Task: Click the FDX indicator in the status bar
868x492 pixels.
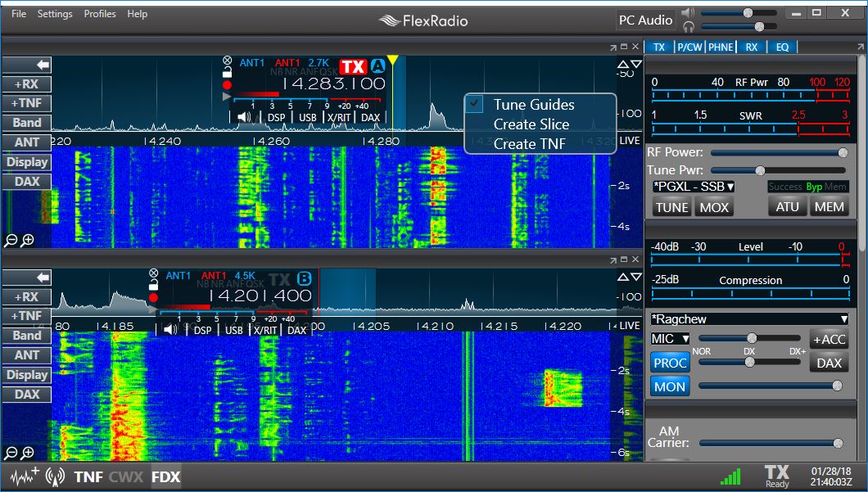Action: tap(166, 476)
